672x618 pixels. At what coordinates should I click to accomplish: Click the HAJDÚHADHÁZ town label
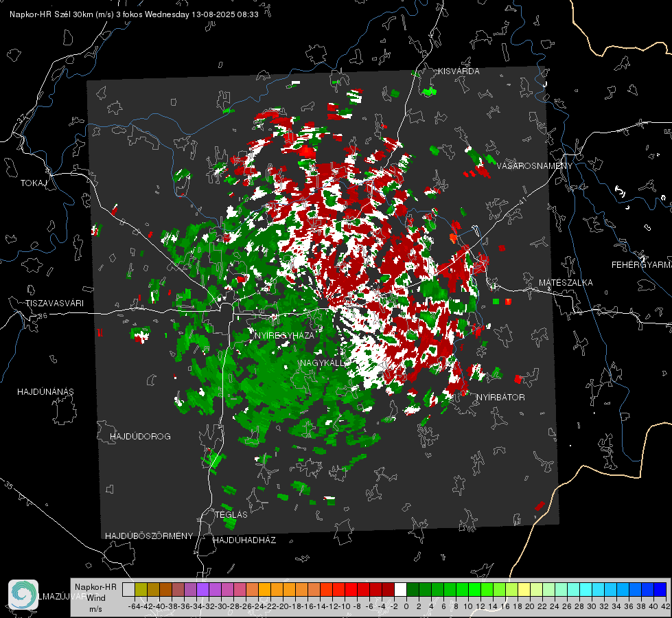click(244, 540)
